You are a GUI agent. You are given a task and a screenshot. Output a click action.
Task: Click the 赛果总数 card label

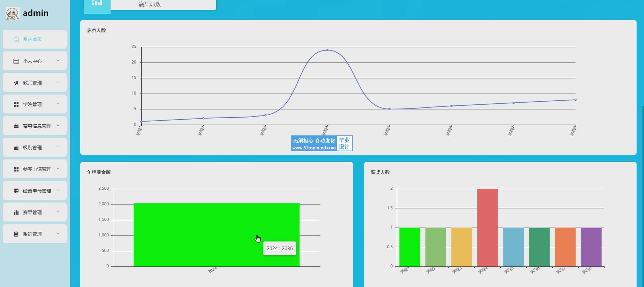[150, 4]
